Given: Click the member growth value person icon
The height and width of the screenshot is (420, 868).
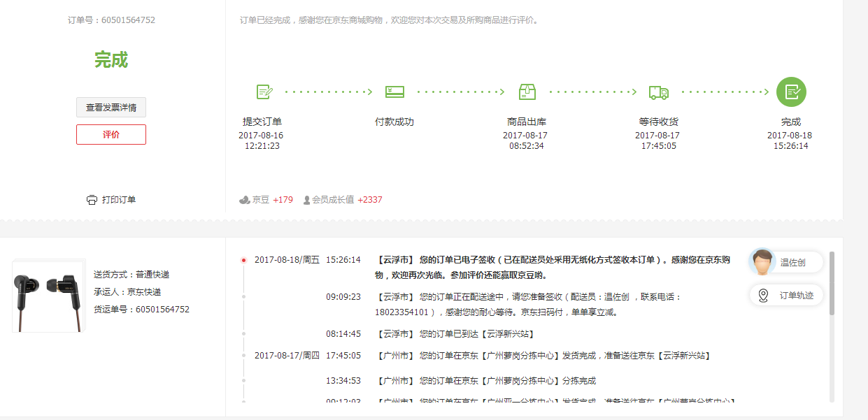Looking at the screenshot, I should [x=306, y=200].
